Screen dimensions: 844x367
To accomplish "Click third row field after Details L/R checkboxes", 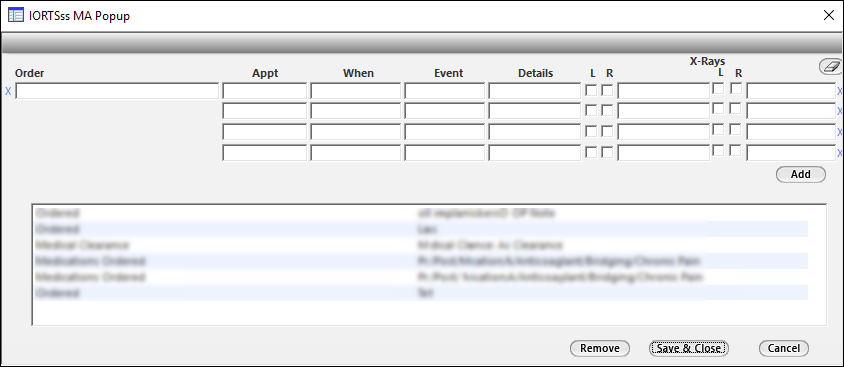I will pos(663,132).
